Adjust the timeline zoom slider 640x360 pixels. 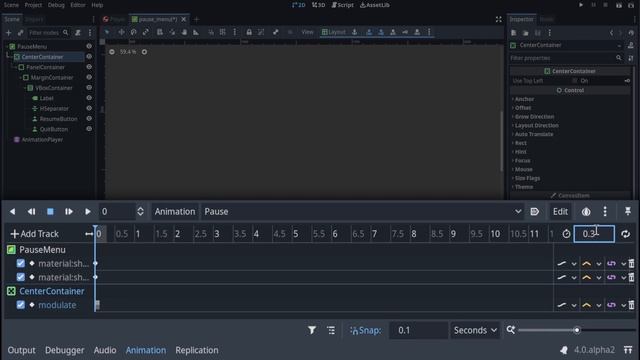(576, 330)
